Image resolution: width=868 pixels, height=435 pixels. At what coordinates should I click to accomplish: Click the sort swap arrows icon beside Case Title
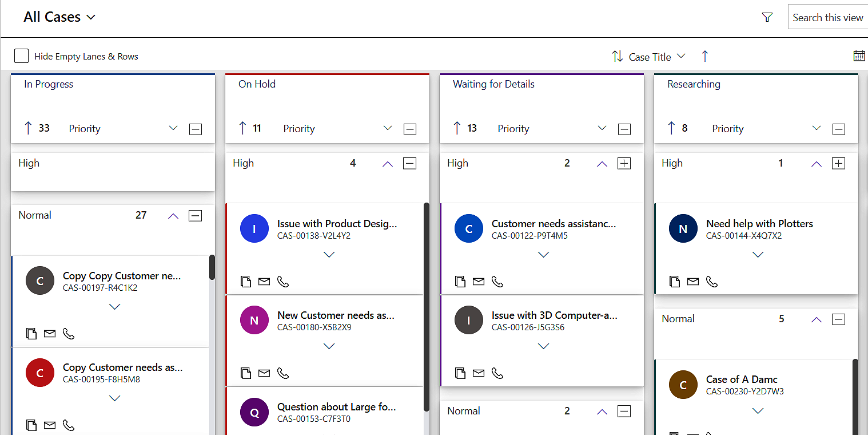point(618,56)
